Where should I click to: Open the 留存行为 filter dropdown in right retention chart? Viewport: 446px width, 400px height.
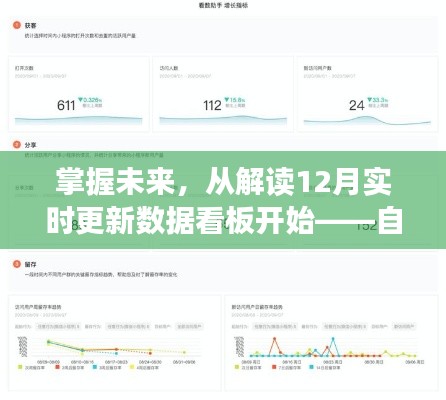[x=345, y=326]
